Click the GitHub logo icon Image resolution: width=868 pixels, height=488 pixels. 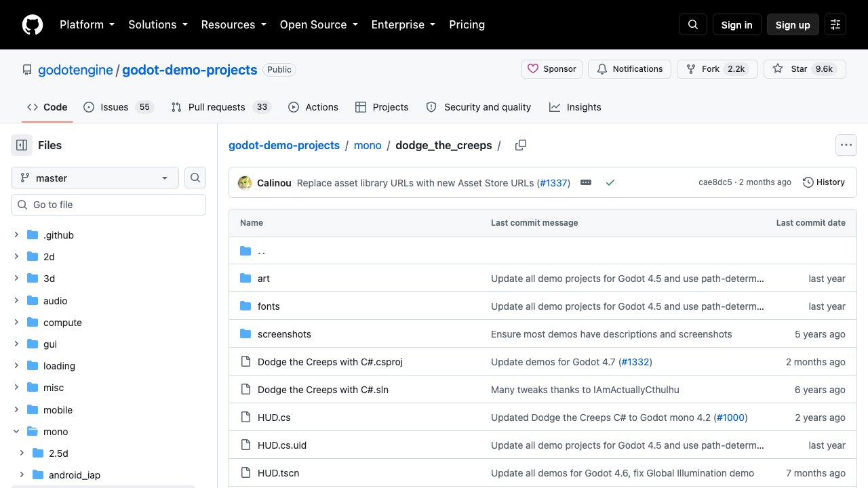coord(33,24)
